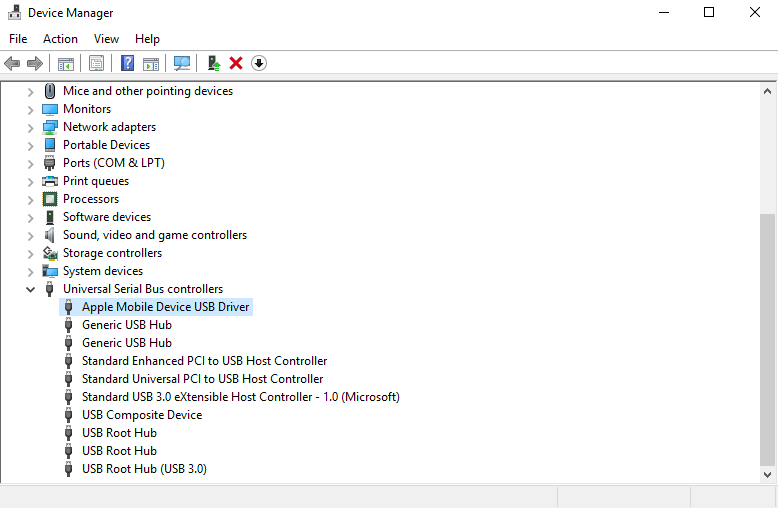Click the vertical scrollbar thumb
Viewport: 778px width, 508px height.
click(x=767, y=340)
